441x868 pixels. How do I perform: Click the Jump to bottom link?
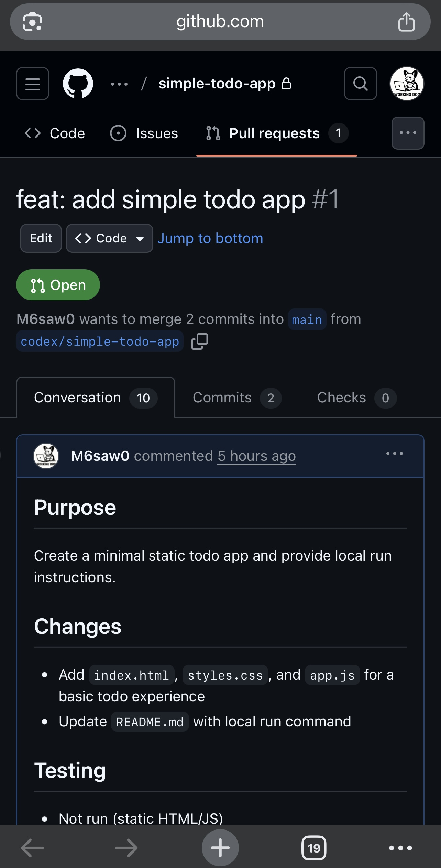point(210,238)
